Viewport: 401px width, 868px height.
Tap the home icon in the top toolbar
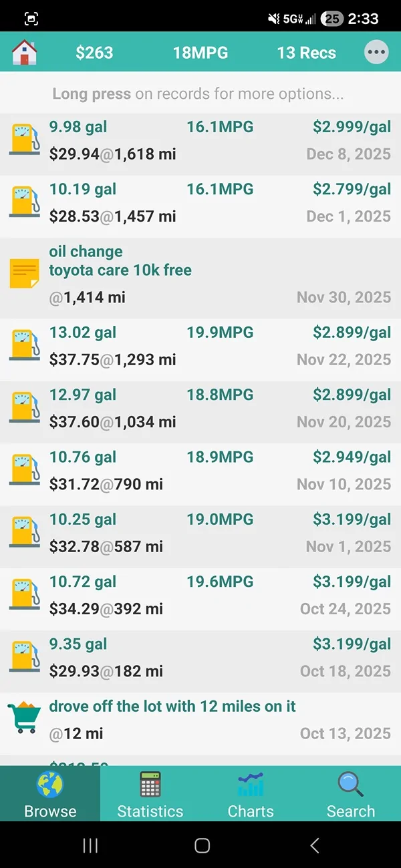(25, 52)
